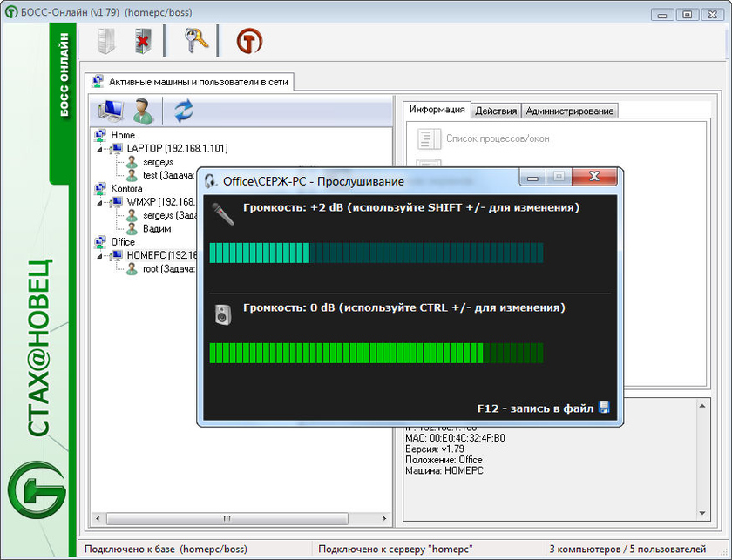Click the microphone volume level bar
The height and width of the screenshot is (560, 732).
click(x=376, y=253)
